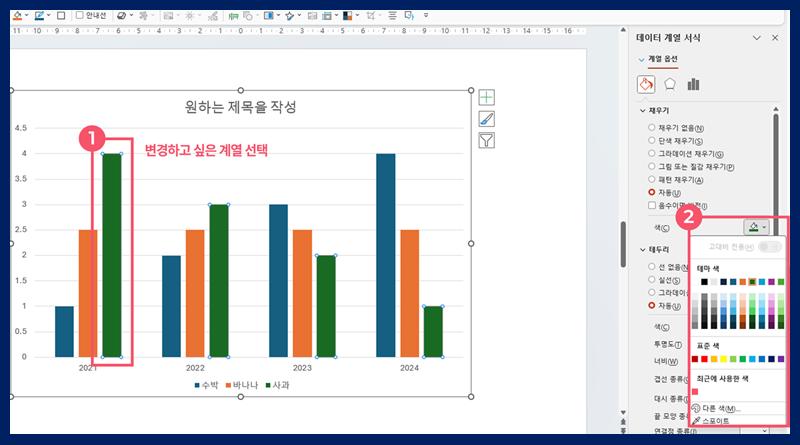Click the toolbar overflow arrow at the right end
The width and height of the screenshot is (800, 445).
pos(426,16)
